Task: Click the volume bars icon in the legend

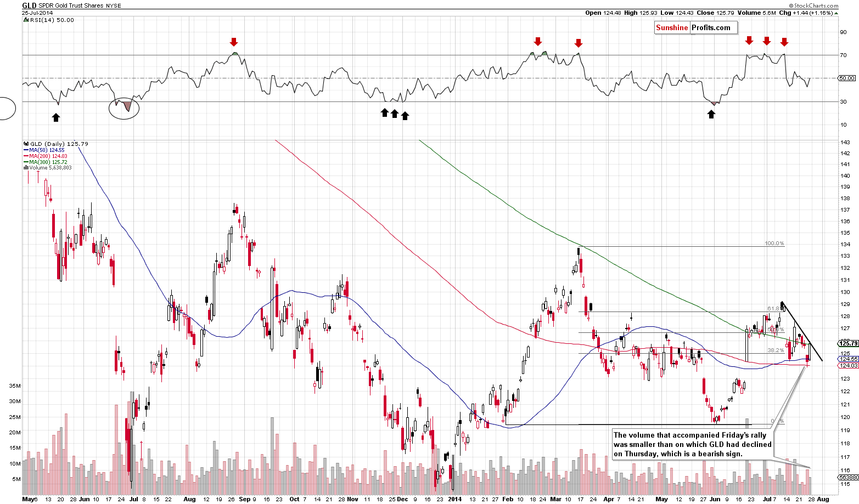Action: (x=26, y=168)
